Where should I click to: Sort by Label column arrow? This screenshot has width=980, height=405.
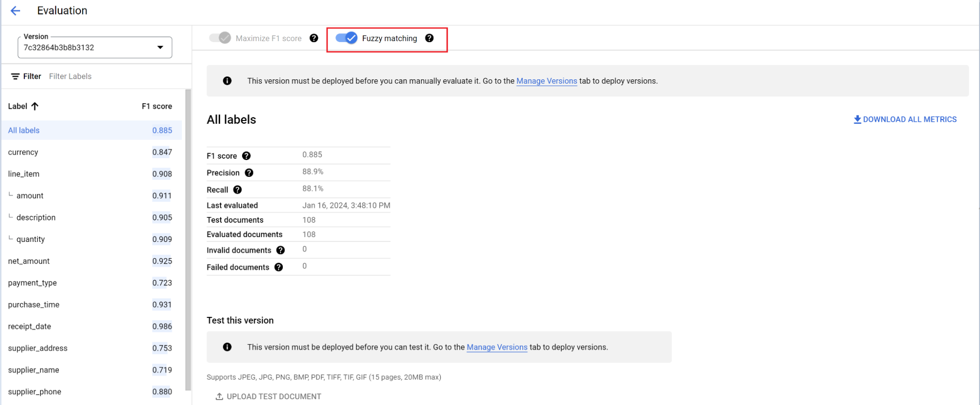(35, 106)
